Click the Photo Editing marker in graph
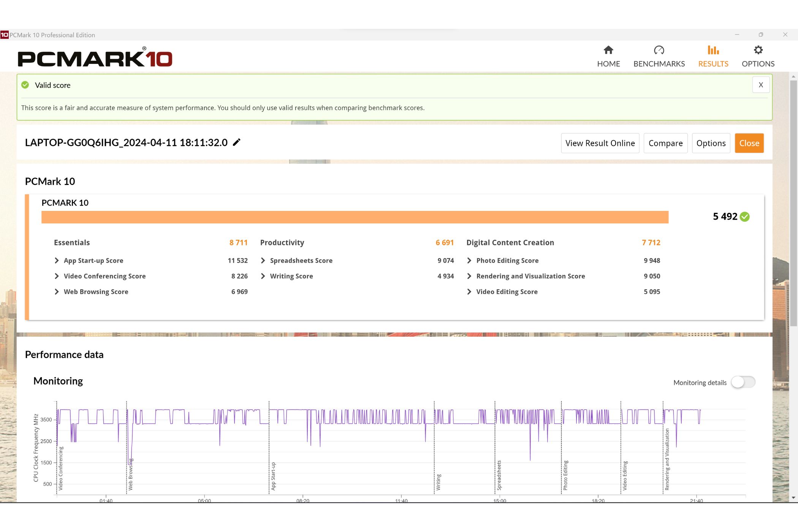The image size is (798, 532). click(x=565, y=475)
